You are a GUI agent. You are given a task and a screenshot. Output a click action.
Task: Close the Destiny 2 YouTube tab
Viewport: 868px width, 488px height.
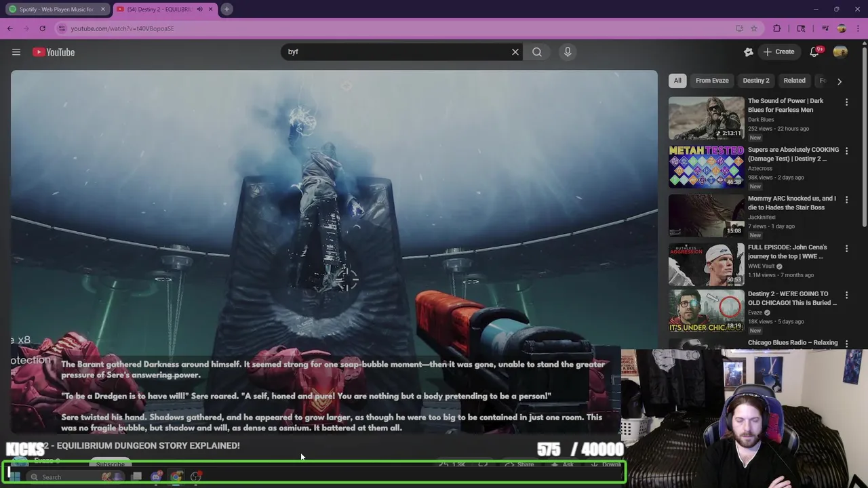[x=210, y=9]
